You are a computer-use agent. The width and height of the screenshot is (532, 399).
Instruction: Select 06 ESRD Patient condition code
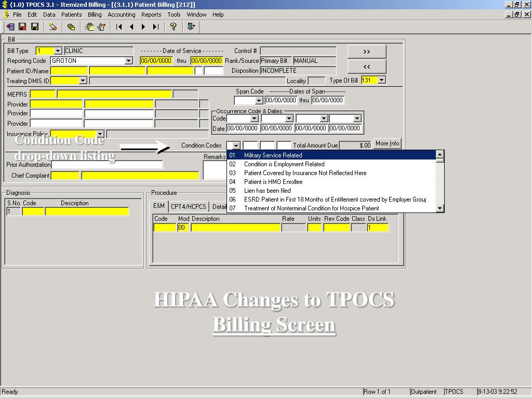[331, 199]
